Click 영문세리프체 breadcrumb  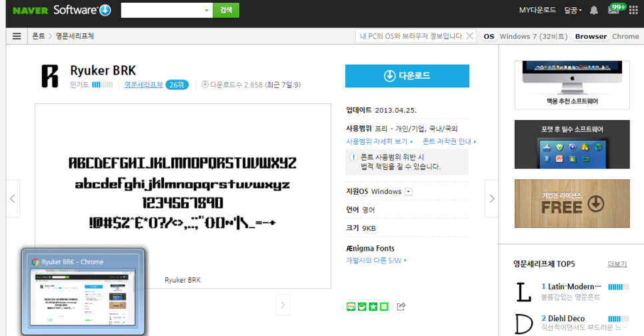click(x=75, y=36)
